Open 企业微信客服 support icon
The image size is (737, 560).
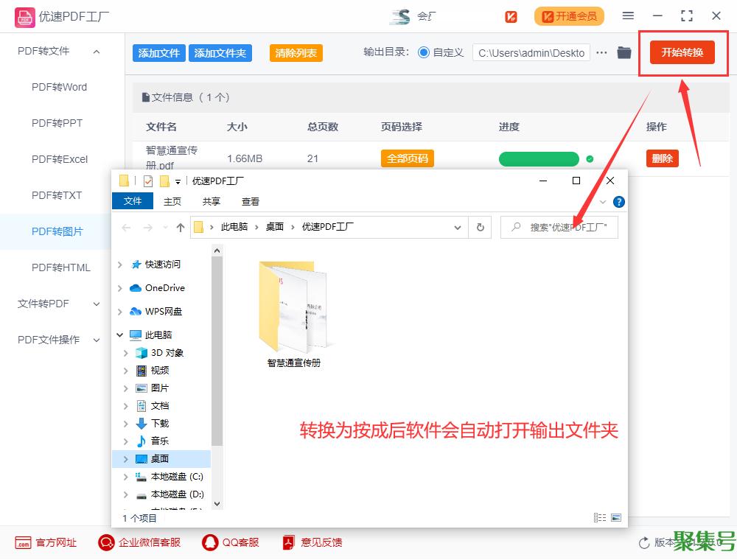tap(107, 542)
